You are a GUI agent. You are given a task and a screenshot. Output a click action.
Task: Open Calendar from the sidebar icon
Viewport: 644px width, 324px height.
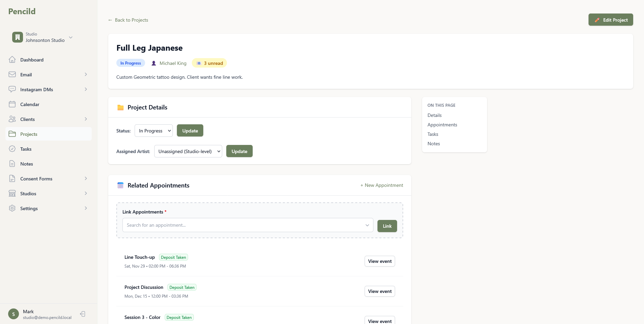(12, 104)
